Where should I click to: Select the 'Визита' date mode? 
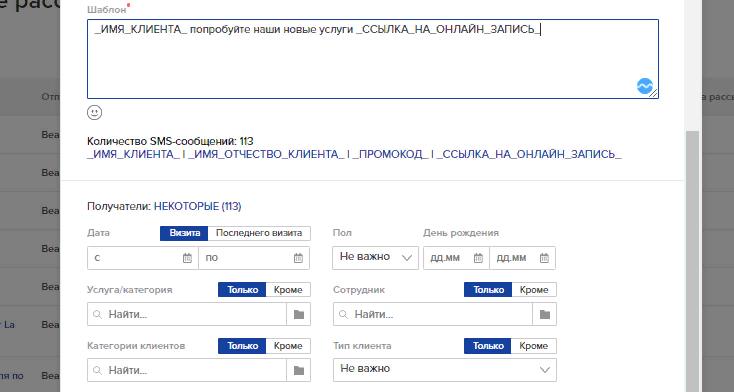pos(184,233)
